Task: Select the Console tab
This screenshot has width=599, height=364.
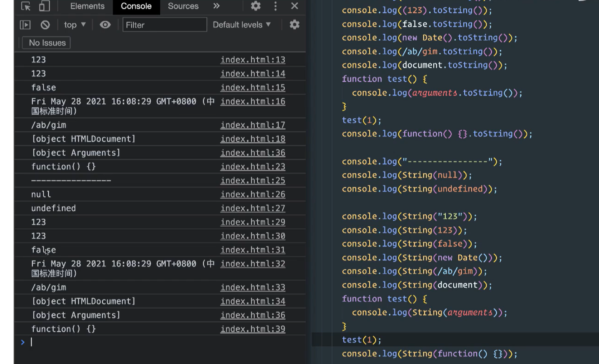Action: (136, 6)
